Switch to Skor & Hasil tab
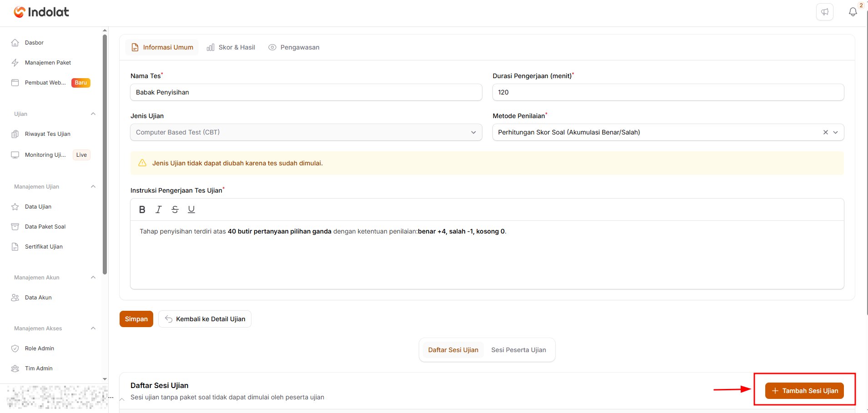 coord(231,47)
